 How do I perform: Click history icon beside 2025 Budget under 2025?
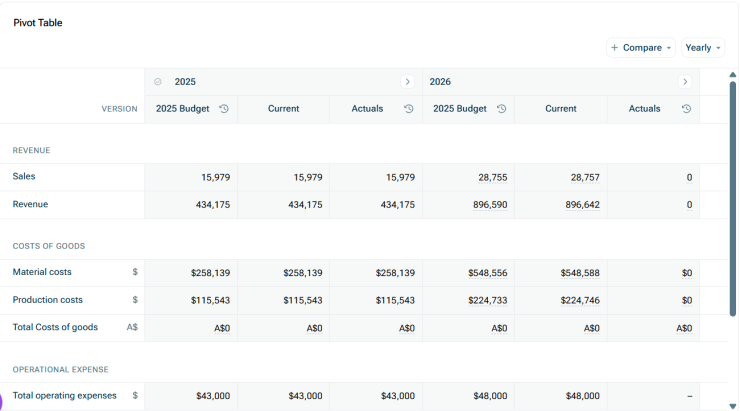point(224,109)
